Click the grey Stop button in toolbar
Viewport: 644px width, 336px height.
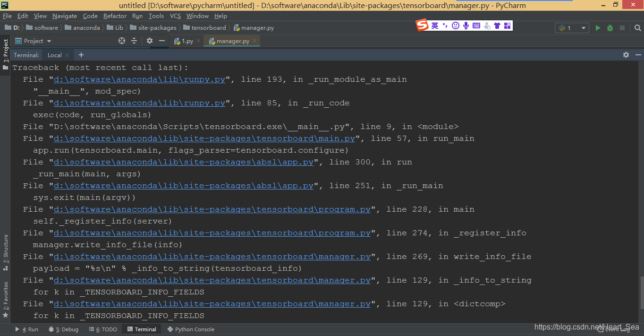tap(622, 28)
